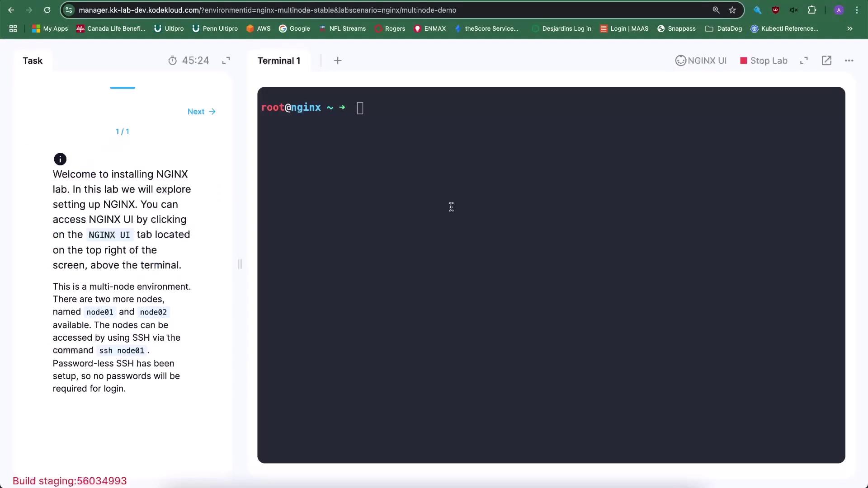Open the DataDog bookmarks folder
Screen dimensions: 868x488
(724, 28)
